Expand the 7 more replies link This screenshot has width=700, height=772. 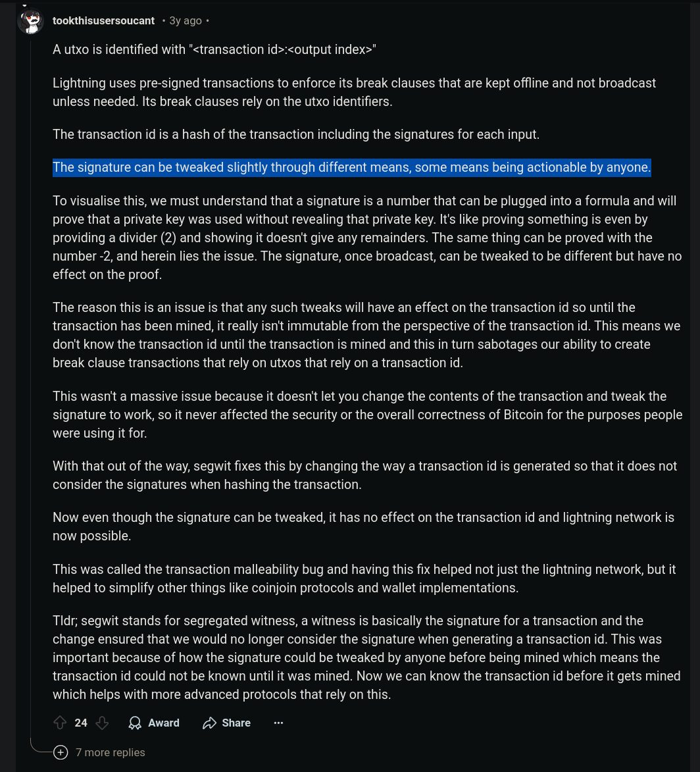(x=111, y=752)
